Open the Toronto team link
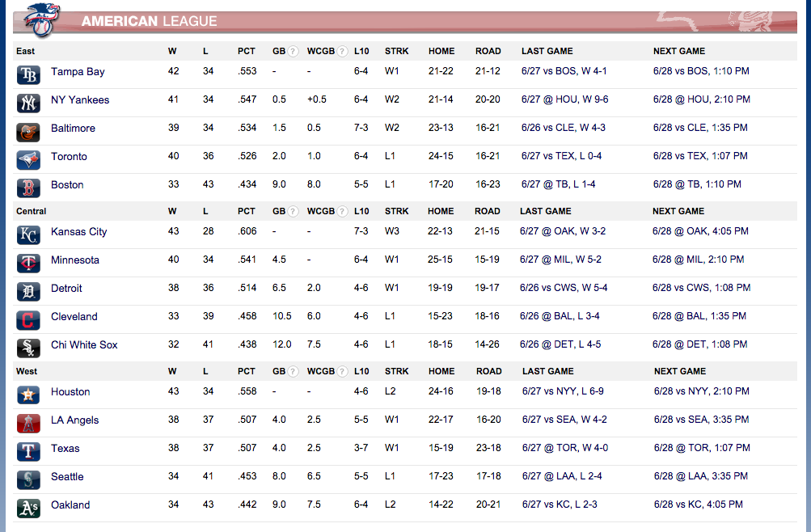The width and height of the screenshot is (811, 532). [x=69, y=157]
